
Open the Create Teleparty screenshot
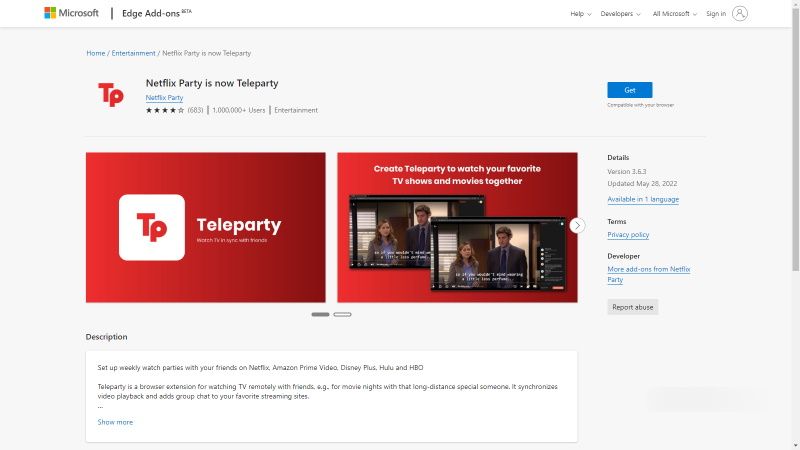tap(457, 227)
